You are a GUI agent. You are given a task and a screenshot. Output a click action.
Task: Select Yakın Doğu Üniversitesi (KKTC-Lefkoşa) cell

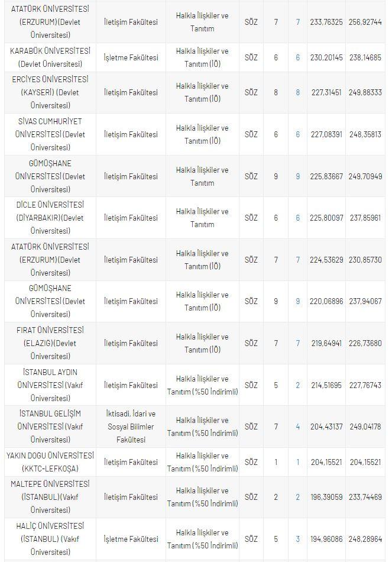50,462
